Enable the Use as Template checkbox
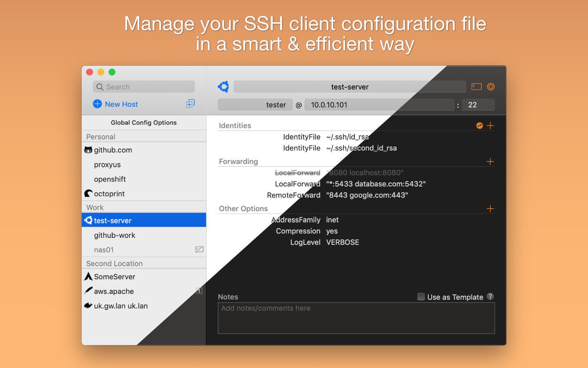Viewport: 588px width, 368px height. [x=421, y=297]
